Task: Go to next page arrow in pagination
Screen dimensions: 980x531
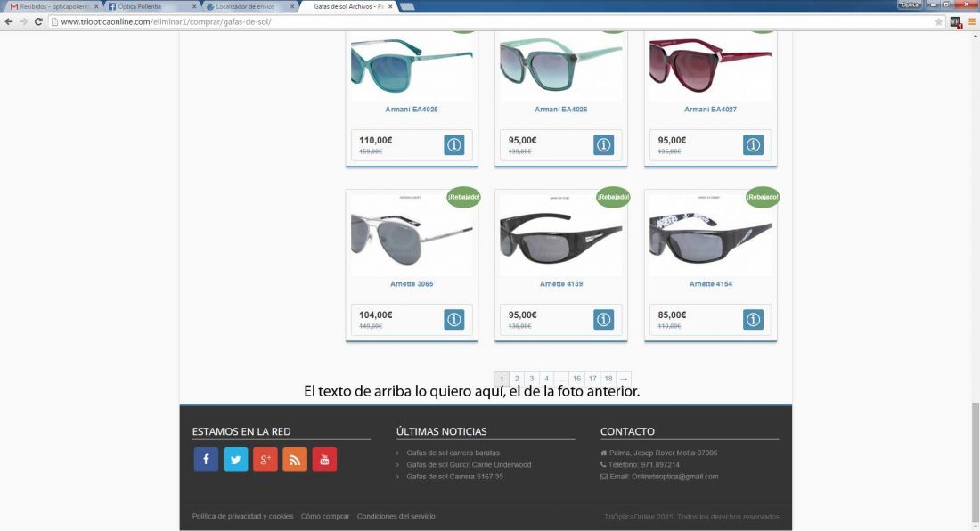Action: (623, 379)
